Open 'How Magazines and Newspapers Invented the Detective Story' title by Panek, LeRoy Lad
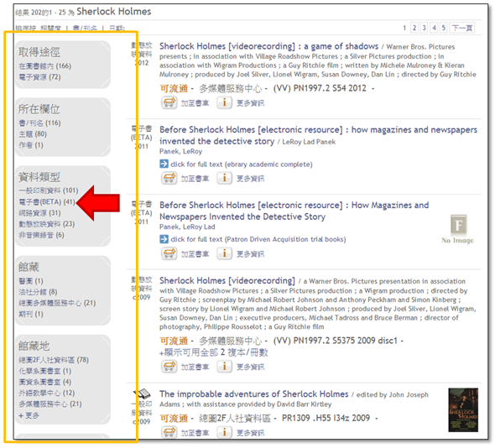The image size is (495, 448). [294, 211]
